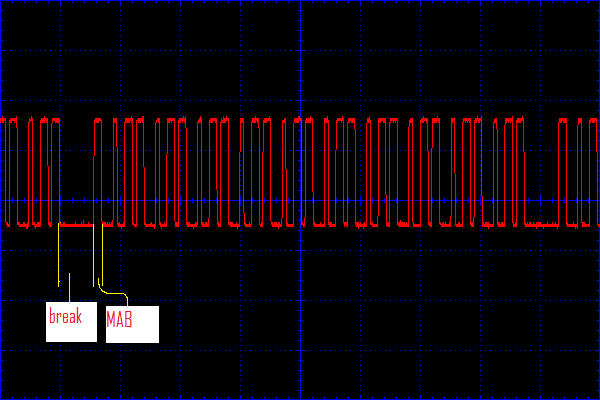Click the red waveform at the far right edge

pyautogui.click(x=596, y=170)
